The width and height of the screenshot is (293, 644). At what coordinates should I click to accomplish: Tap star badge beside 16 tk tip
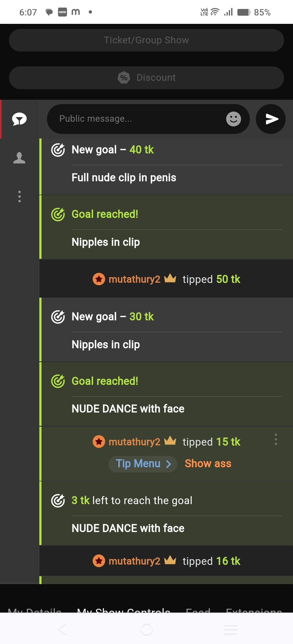click(x=99, y=561)
